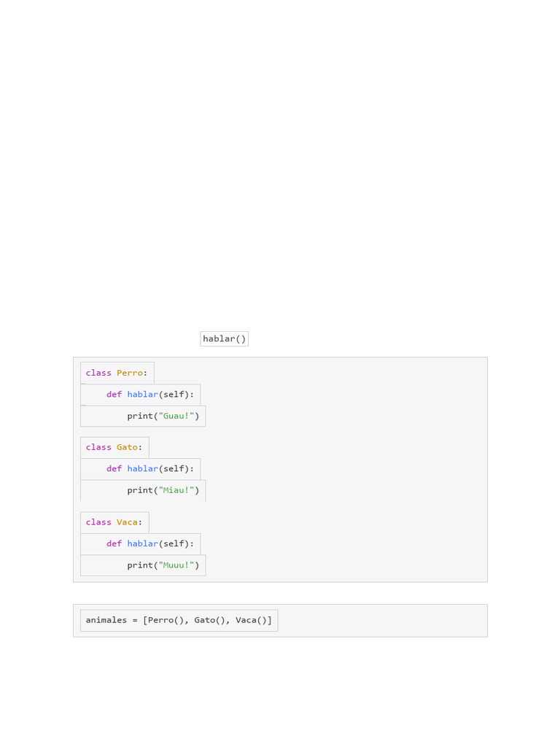Click 'def hablar(self):' under class Vaca
This screenshot has width=560, height=747.
[x=141, y=543]
